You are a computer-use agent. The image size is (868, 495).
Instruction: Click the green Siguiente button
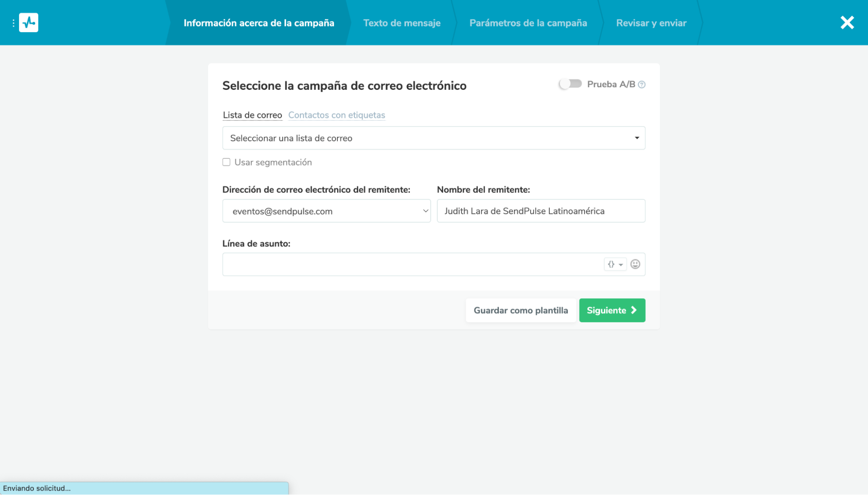coord(612,311)
